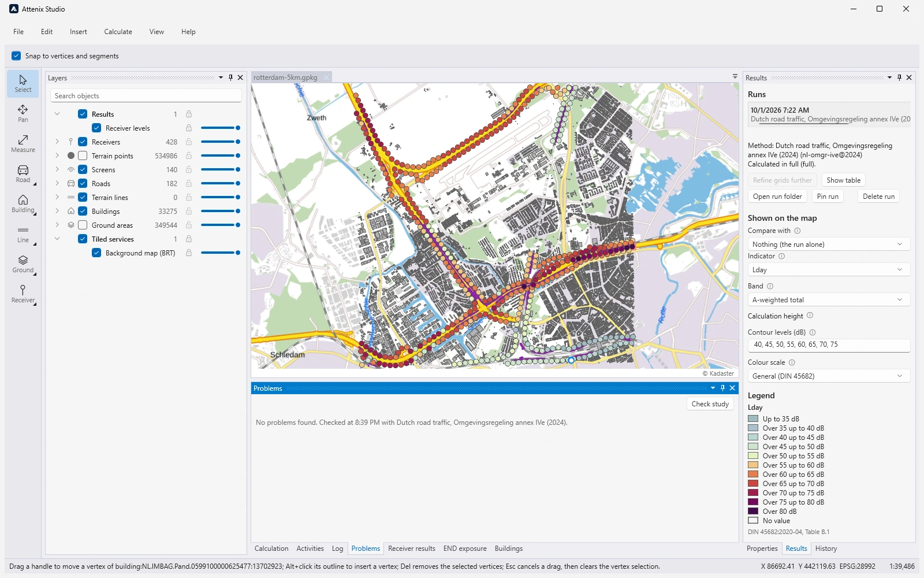This screenshot has width=924, height=578.
Task: Click info icon next to Colour scale
Action: pyautogui.click(x=792, y=362)
